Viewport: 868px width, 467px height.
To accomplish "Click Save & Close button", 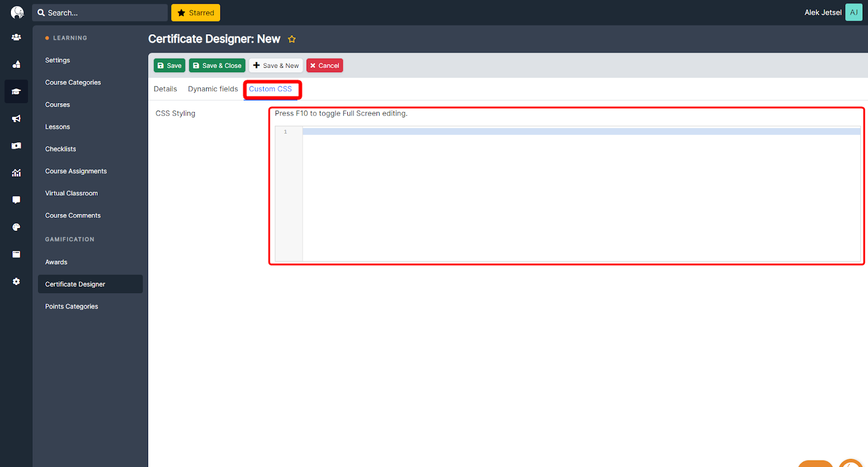I will pos(217,66).
